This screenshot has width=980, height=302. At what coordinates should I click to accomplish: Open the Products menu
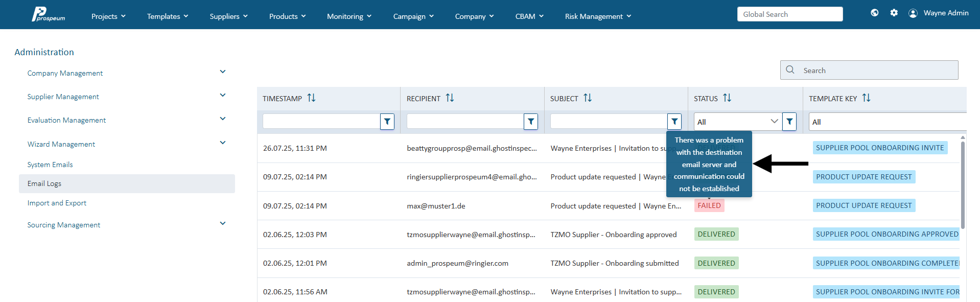(288, 16)
